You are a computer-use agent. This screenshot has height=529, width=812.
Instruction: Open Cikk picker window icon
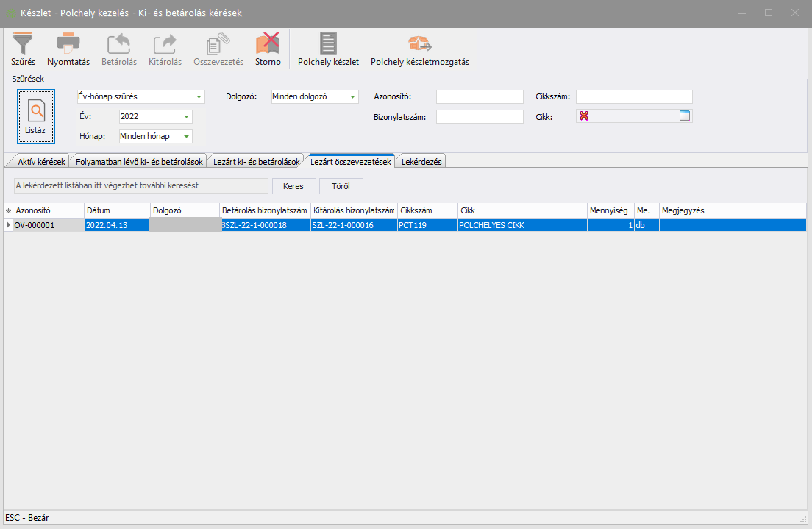click(685, 116)
